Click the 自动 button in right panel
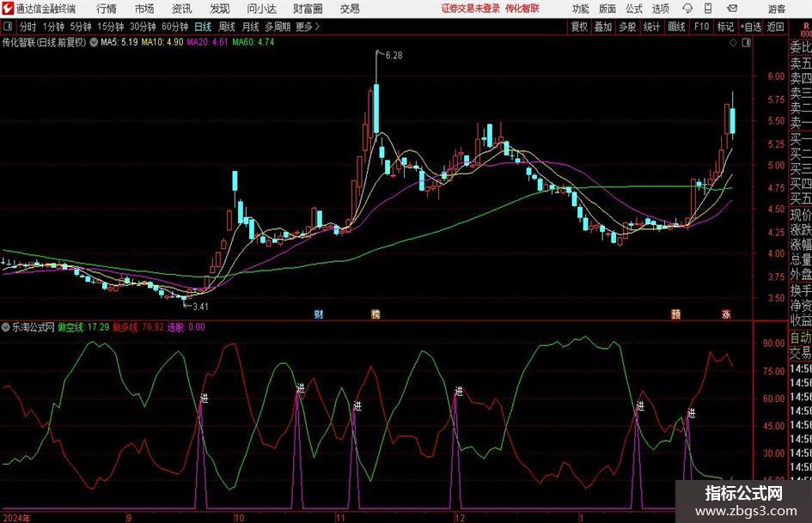This screenshot has width=812, height=523. click(801, 338)
